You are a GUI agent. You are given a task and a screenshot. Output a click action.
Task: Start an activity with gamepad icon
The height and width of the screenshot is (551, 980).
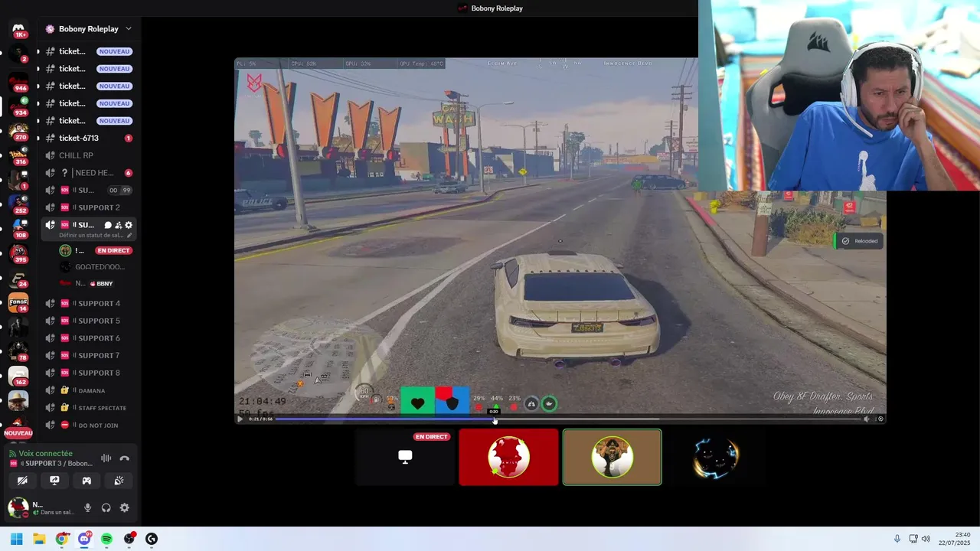[87, 481]
